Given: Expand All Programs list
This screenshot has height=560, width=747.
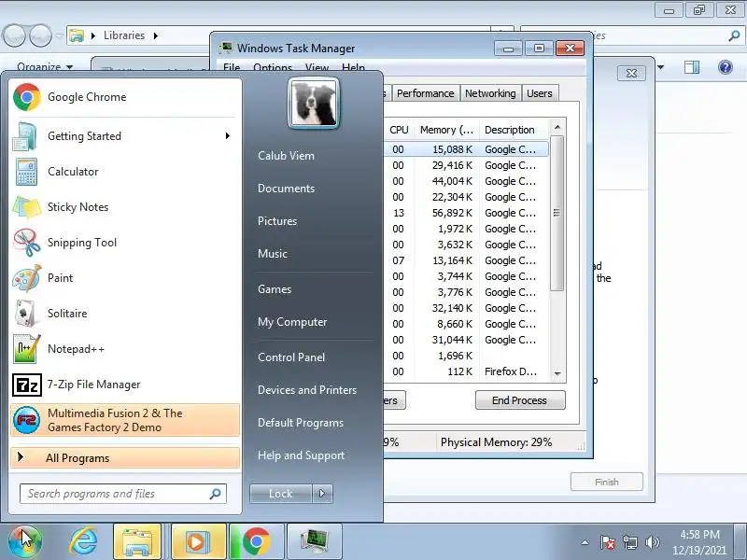Looking at the screenshot, I should pyautogui.click(x=125, y=458).
